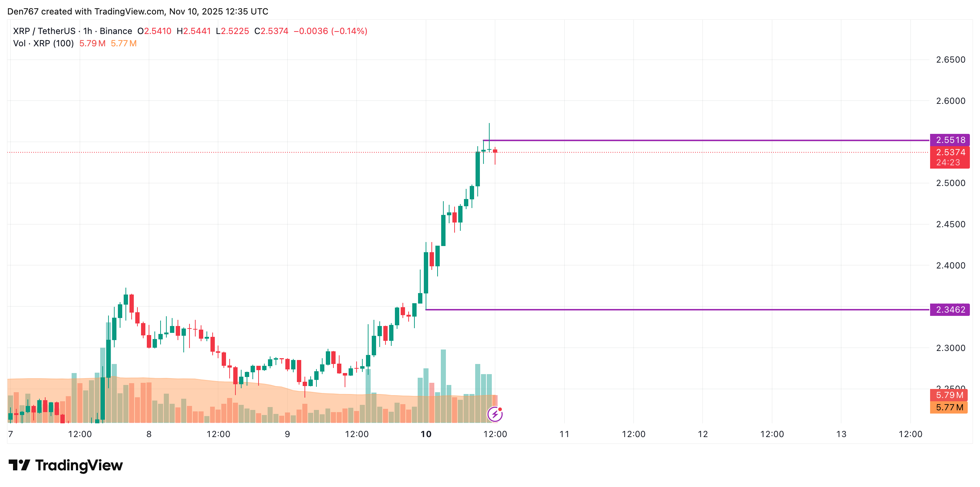The image size is (980, 487).
Task: Click the upper purple horizontal line
Action: (x=706, y=140)
